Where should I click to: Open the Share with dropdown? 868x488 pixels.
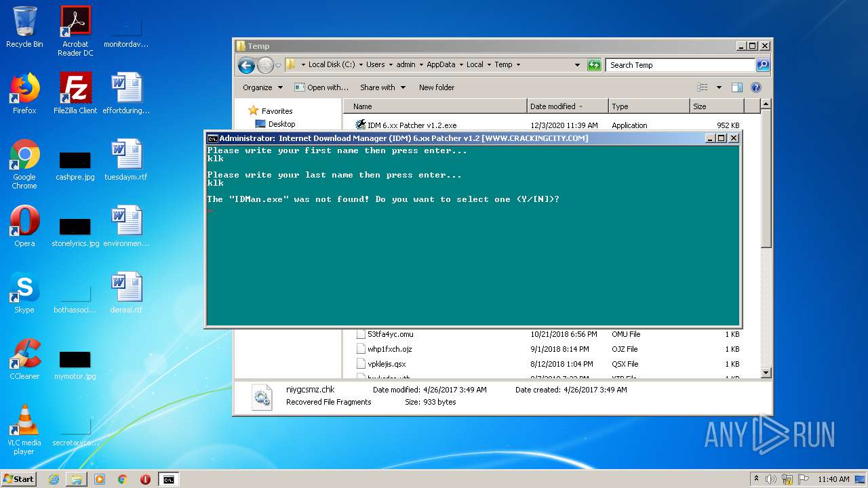tap(382, 87)
